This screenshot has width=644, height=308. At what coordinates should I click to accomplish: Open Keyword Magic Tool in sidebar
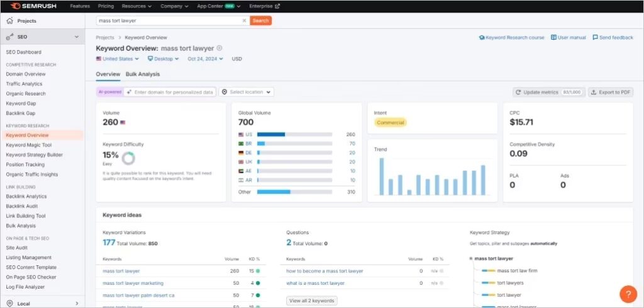(29, 145)
